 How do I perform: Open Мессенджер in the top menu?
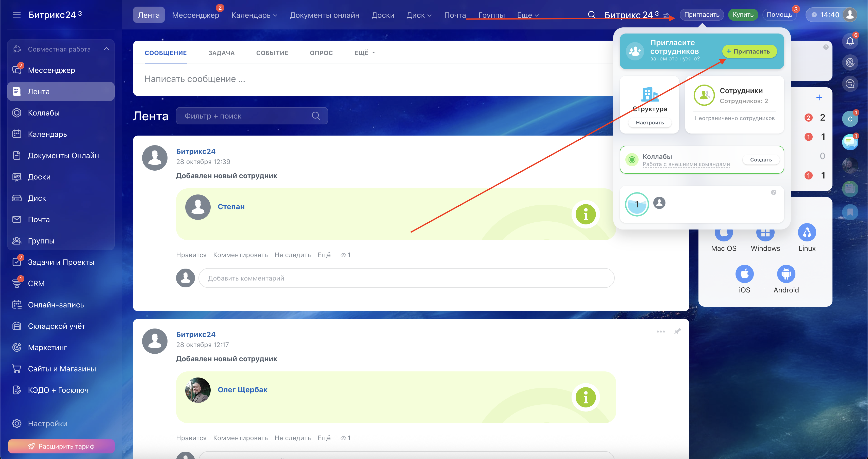195,15
